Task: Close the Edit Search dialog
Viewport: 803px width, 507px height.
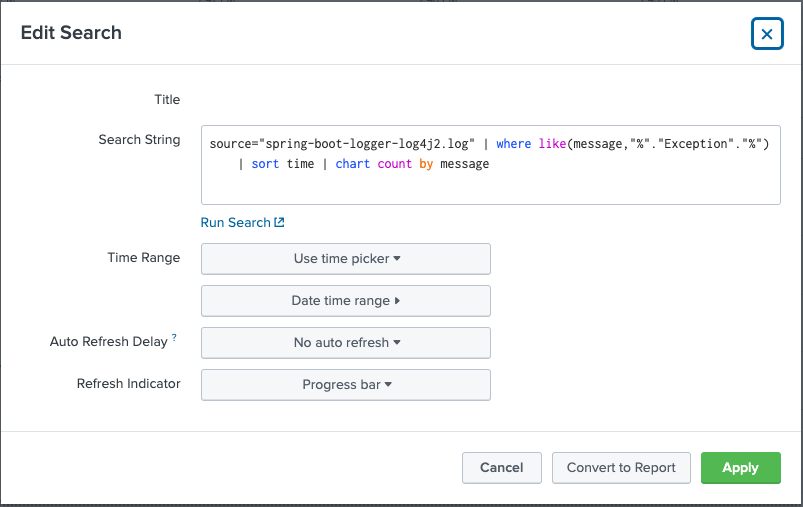Action: [766, 34]
